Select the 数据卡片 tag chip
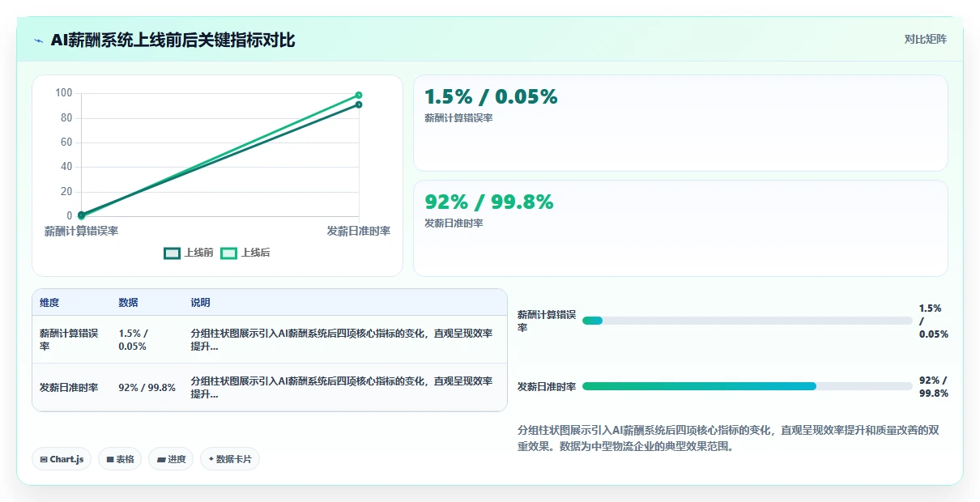The width and height of the screenshot is (980, 502). (230, 459)
